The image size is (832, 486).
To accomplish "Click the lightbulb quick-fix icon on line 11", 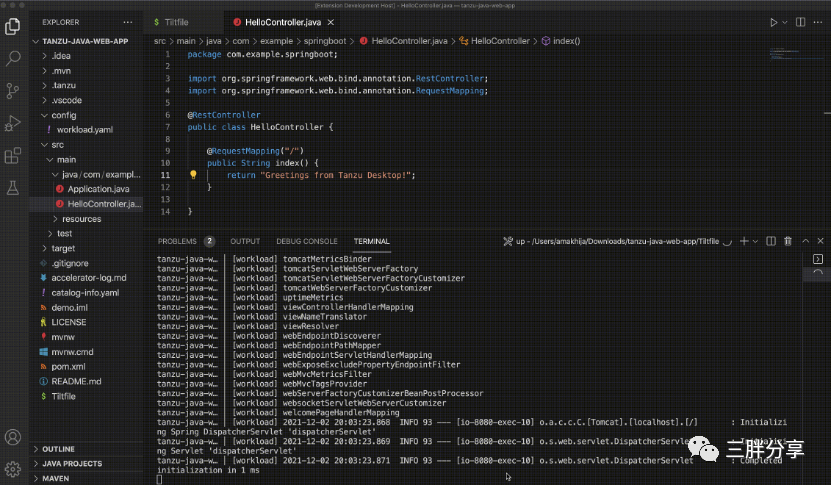I will (x=193, y=175).
